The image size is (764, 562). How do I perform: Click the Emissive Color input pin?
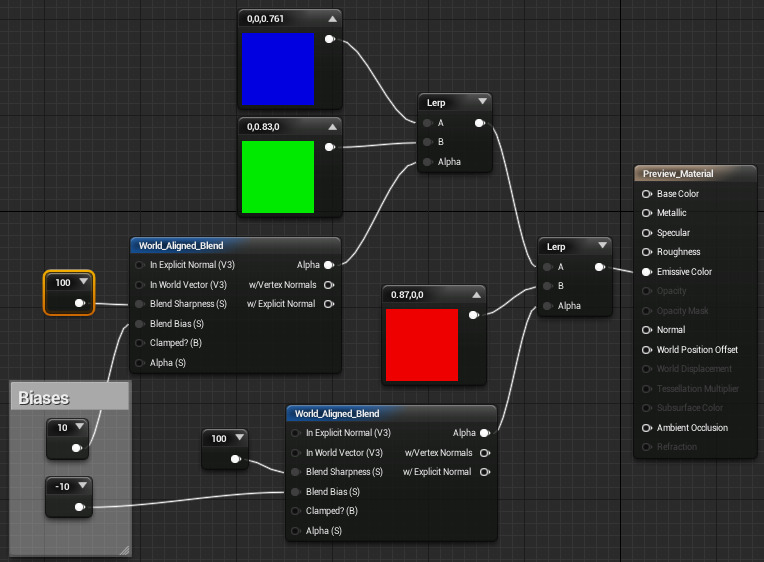pyautogui.click(x=647, y=272)
